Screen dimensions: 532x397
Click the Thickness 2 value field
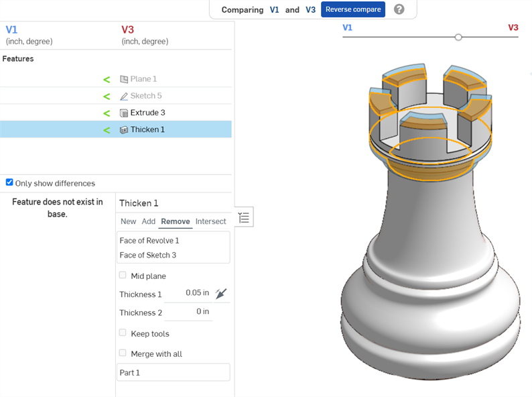tap(188, 312)
